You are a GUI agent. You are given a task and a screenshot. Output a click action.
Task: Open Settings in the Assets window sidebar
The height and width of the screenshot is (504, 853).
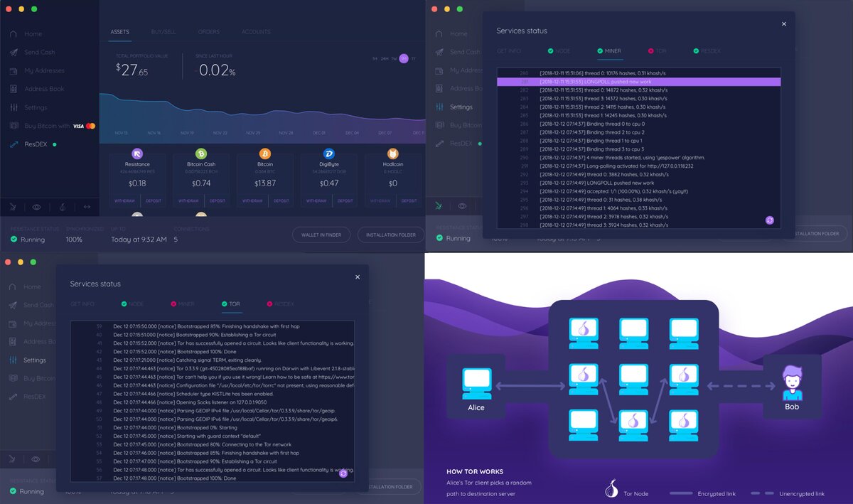[28, 108]
